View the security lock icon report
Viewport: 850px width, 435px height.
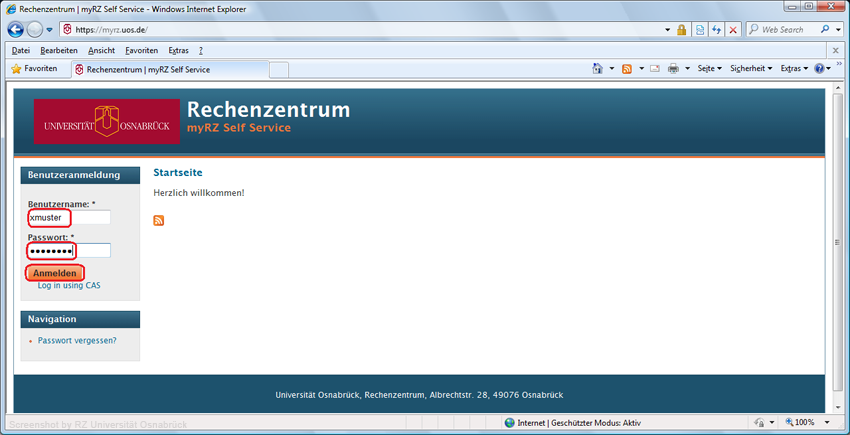tap(682, 30)
